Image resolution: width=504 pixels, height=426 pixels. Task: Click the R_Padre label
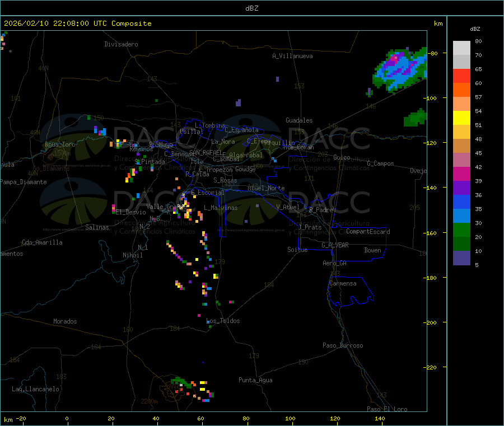coord(321,210)
